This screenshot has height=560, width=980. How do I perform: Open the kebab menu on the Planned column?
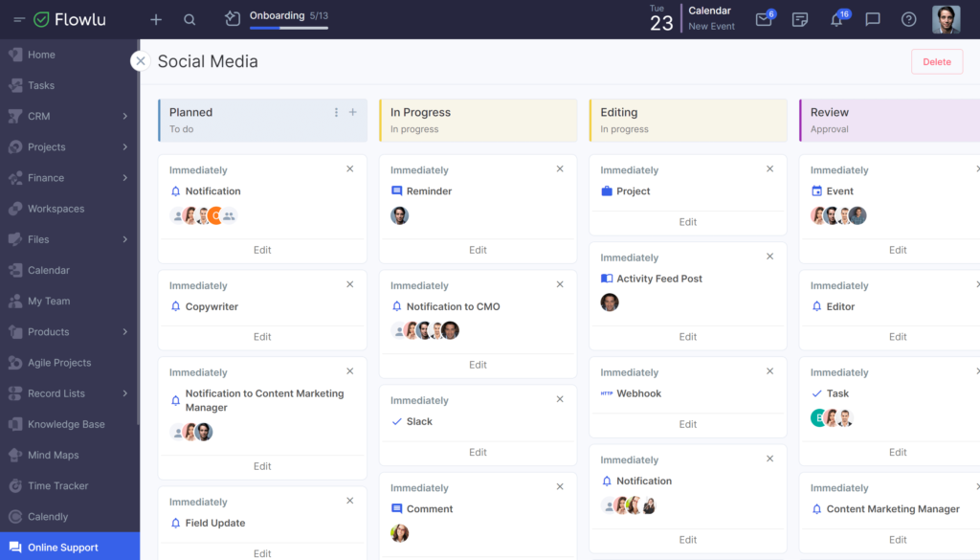pyautogui.click(x=336, y=112)
